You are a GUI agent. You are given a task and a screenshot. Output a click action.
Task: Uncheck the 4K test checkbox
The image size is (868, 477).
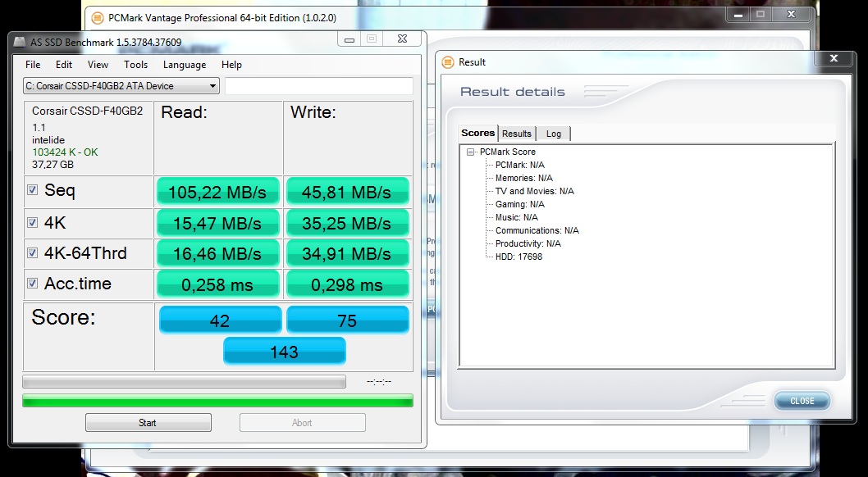(x=33, y=223)
